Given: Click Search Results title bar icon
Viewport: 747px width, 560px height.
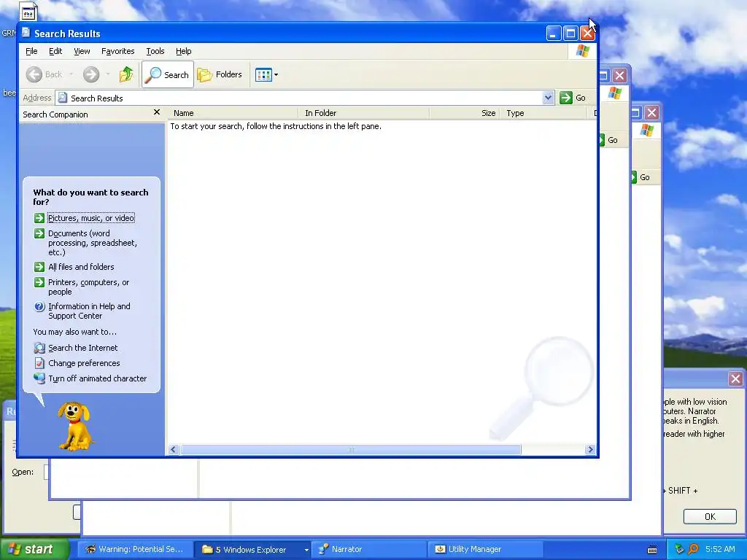Looking at the screenshot, I should (x=26, y=33).
